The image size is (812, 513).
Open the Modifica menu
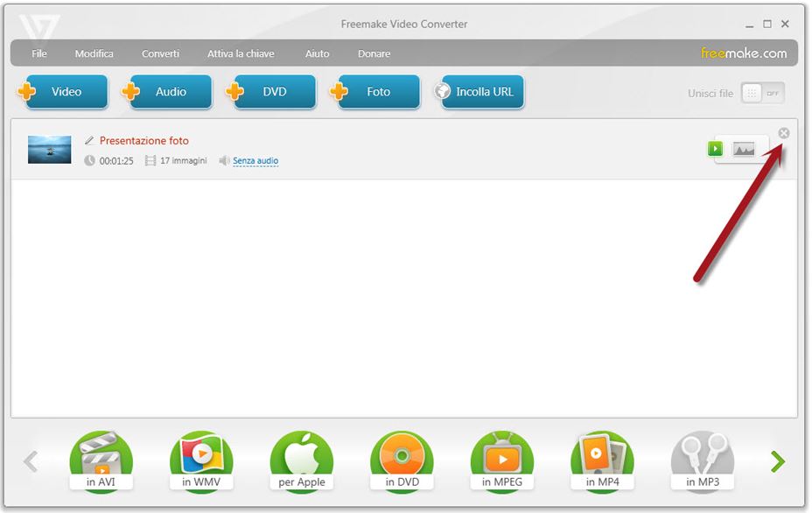pos(94,53)
